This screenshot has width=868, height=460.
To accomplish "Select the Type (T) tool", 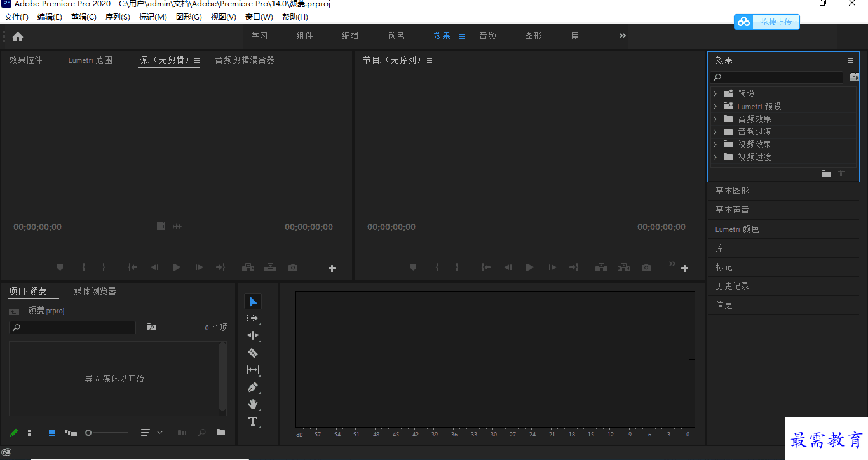I will click(253, 421).
